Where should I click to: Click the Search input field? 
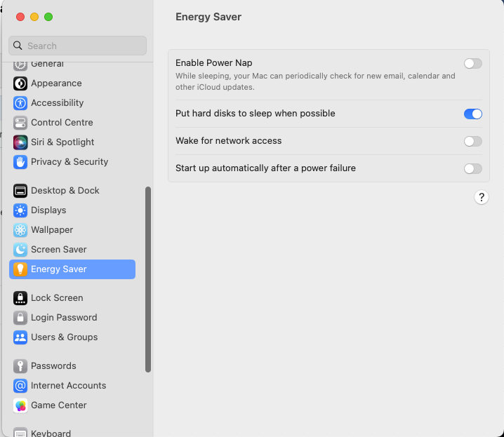pos(77,46)
